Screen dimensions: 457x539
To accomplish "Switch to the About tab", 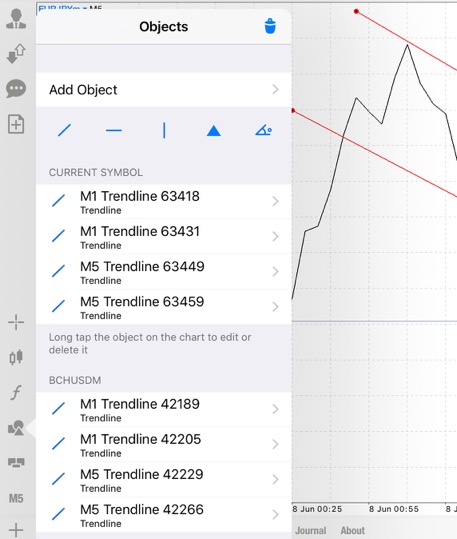I will pyautogui.click(x=353, y=530).
